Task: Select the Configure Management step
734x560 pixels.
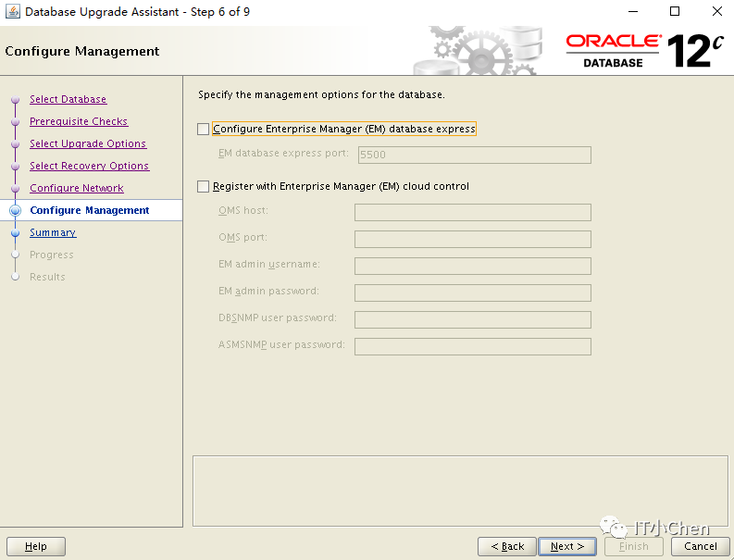Action: pos(90,210)
